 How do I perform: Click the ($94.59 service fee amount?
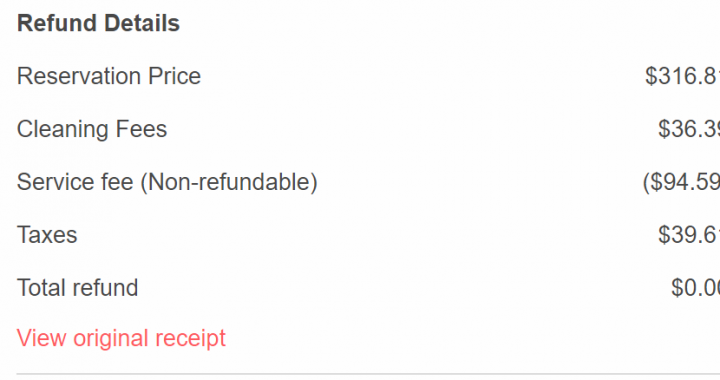(x=681, y=182)
